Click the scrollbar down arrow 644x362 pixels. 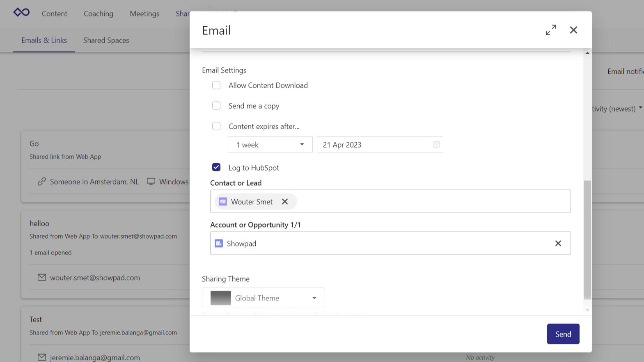587,310
